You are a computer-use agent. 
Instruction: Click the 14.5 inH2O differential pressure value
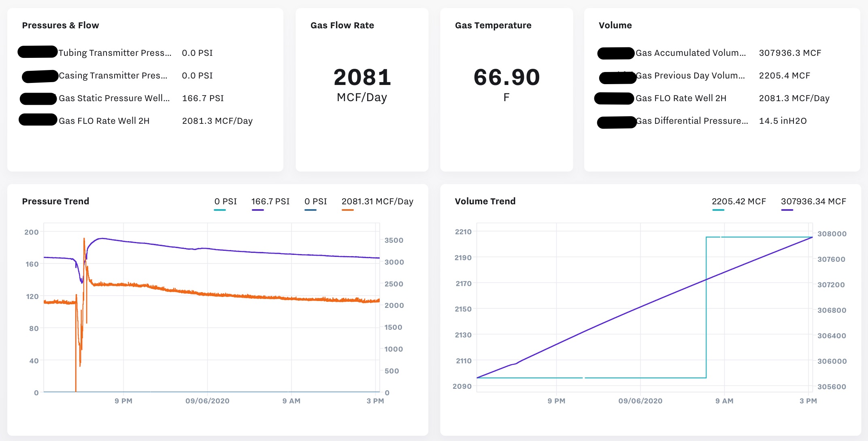[783, 121]
